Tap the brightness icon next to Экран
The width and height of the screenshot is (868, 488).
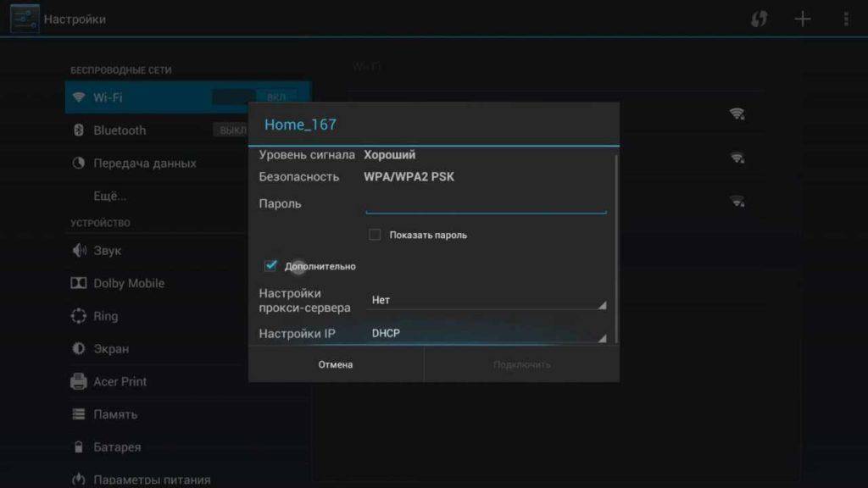(x=79, y=348)
